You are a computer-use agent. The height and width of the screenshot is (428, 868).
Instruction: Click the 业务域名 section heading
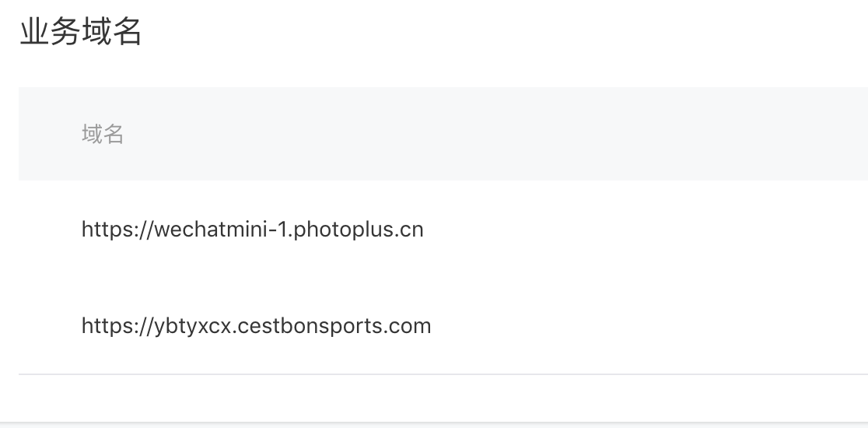pyautogui.click(x=81, y=32)
